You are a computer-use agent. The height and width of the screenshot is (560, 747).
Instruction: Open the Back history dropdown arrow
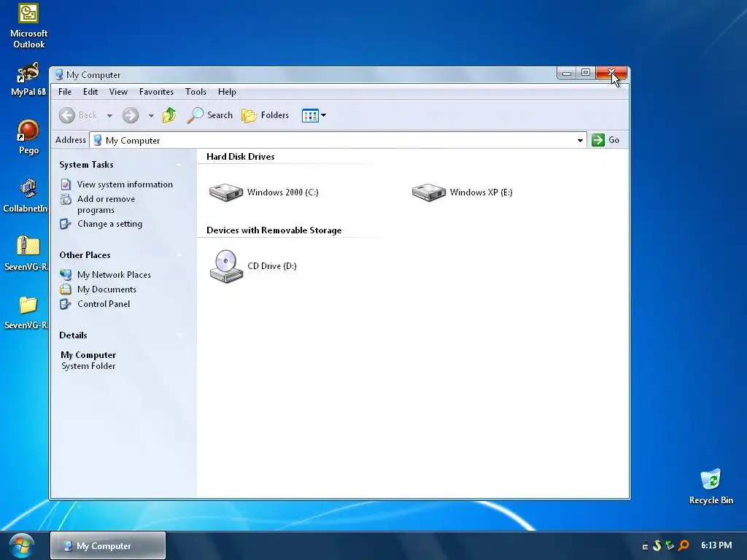[109, 116]
